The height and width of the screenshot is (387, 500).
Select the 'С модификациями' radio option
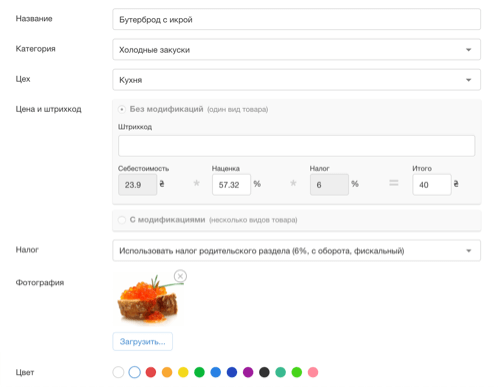coord(122,220)
